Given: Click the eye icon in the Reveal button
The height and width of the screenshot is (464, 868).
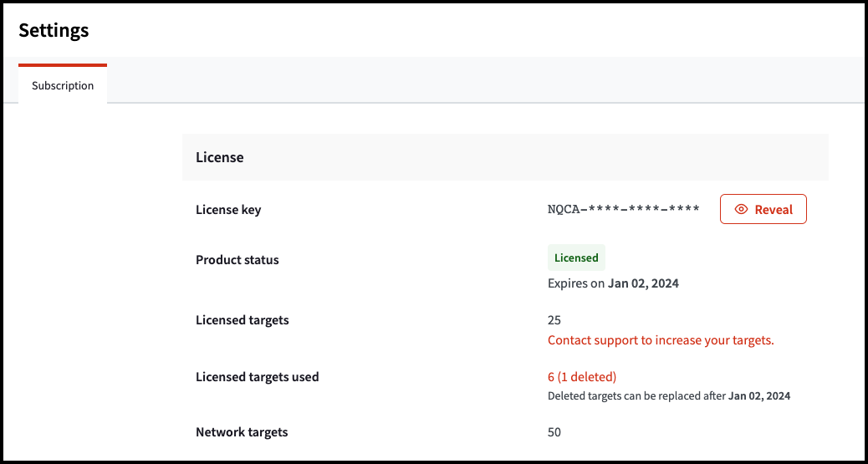Looking at the screenshot, I should click(741, 210).
